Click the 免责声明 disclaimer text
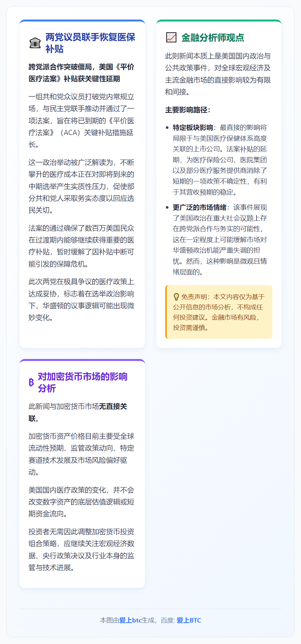The width and height of the screenshot is (301, 644). coord(219,312)
